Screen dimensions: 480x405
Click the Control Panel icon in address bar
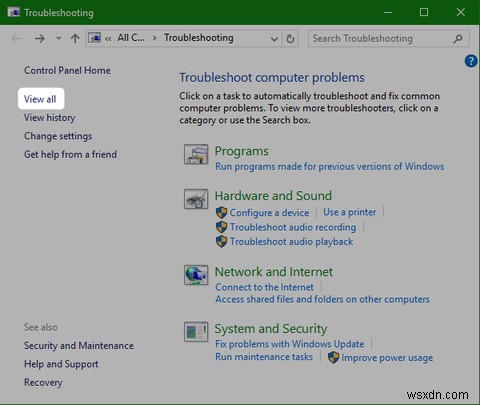tap(94, 38)
